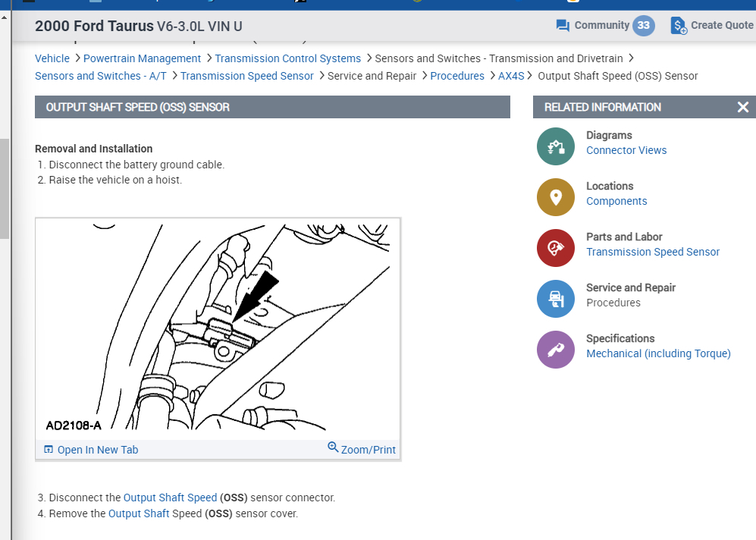
Task: Click Specifications heading in related panel
Action: pos(620,338)
